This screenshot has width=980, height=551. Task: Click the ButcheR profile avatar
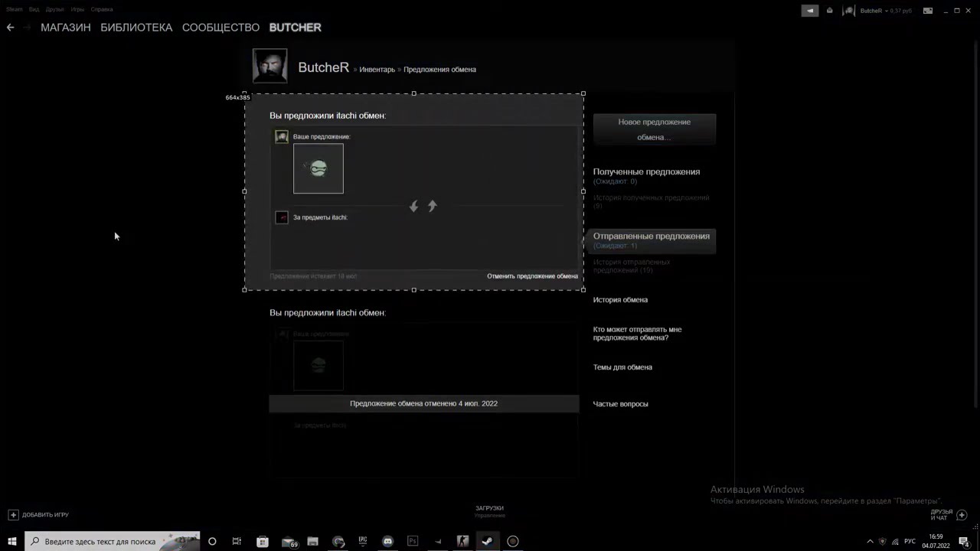[x=269, y=66]
